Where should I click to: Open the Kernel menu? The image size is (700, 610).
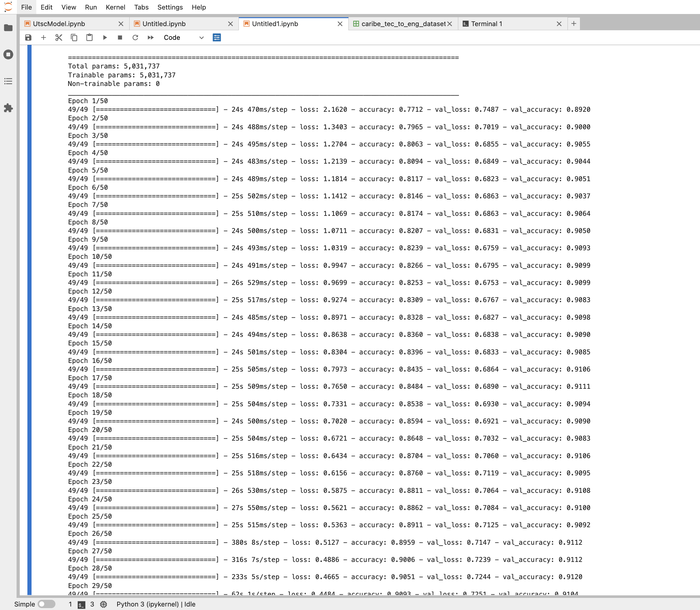(115, 7)
